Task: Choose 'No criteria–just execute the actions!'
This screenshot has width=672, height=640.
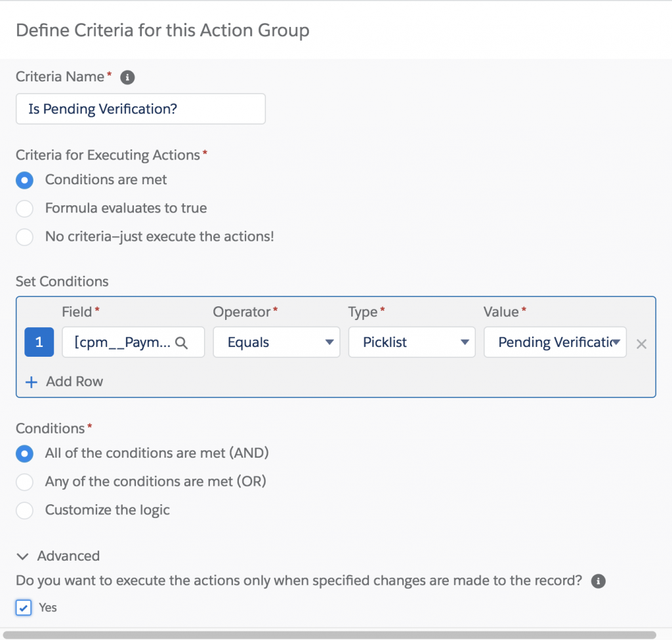Action: click(24, 237)
